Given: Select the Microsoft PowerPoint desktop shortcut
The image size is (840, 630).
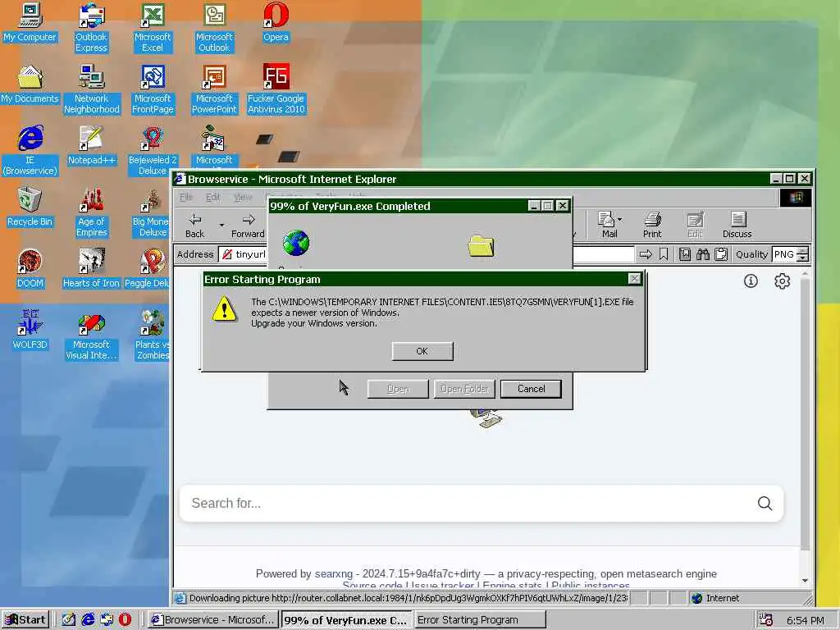Looking at the screenshot, I should pyautogui.click(x=214, y=89).
